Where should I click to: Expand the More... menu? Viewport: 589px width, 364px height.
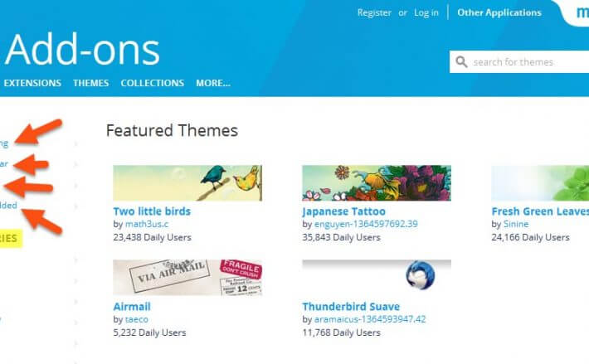coord(213,83)
